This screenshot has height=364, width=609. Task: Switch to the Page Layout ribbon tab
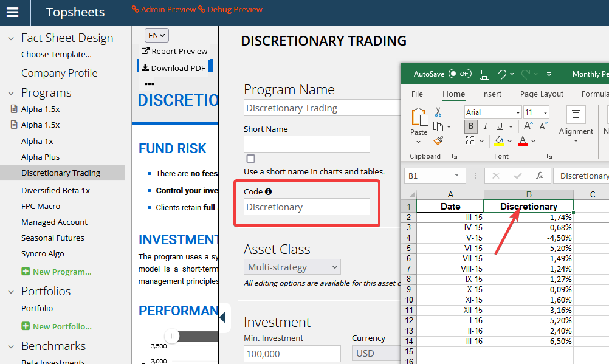(542, 94)
